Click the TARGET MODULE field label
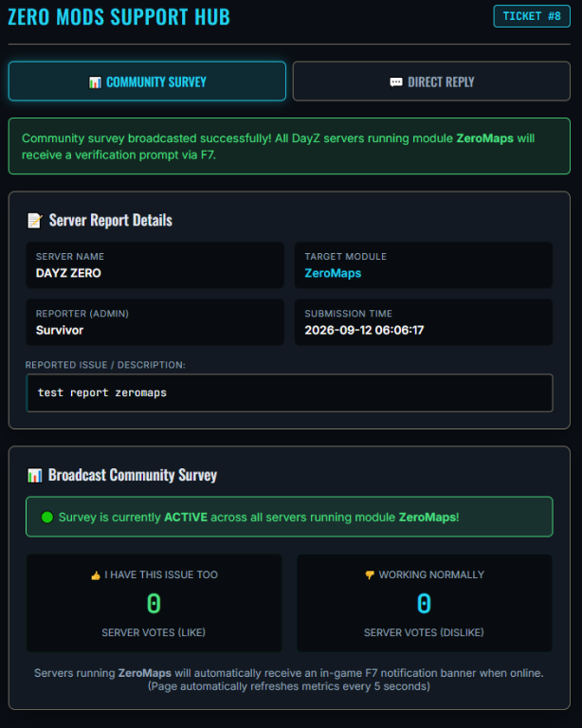This screenshot has width=582, height=728. point(345,257)
